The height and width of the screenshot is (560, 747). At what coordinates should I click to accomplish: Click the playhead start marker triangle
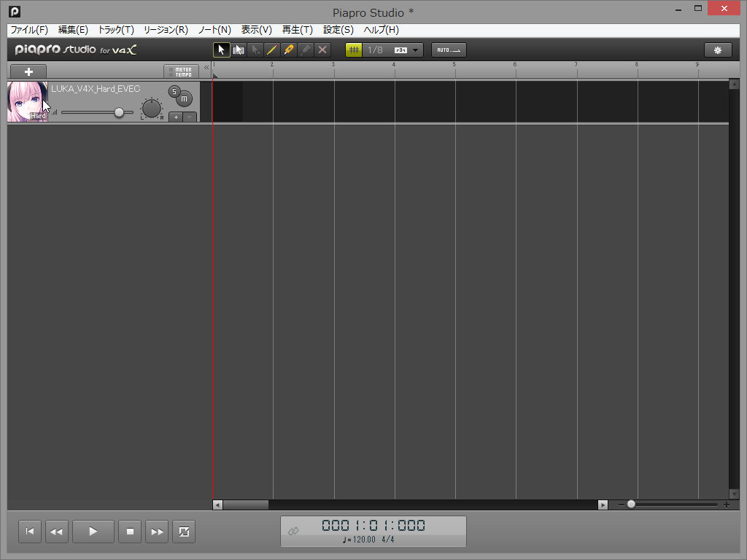click(x=215, y=75)
